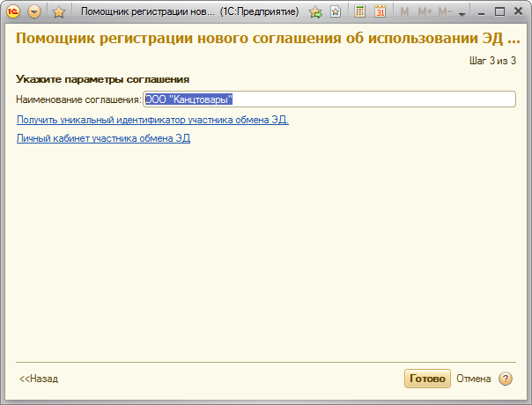Open link Личный кабинет участника обмена ЭД

[103, 138]
